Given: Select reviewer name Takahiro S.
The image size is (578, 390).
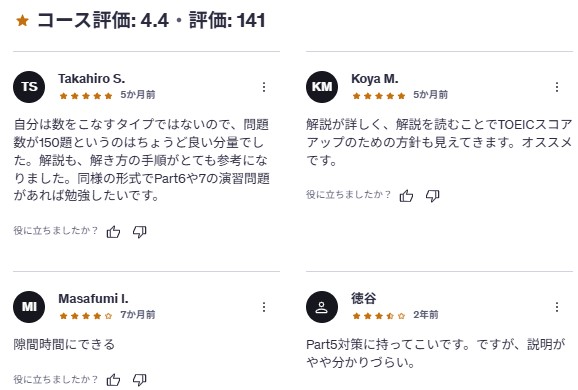Looking at the screenshot, I should [x=91, y=79].
